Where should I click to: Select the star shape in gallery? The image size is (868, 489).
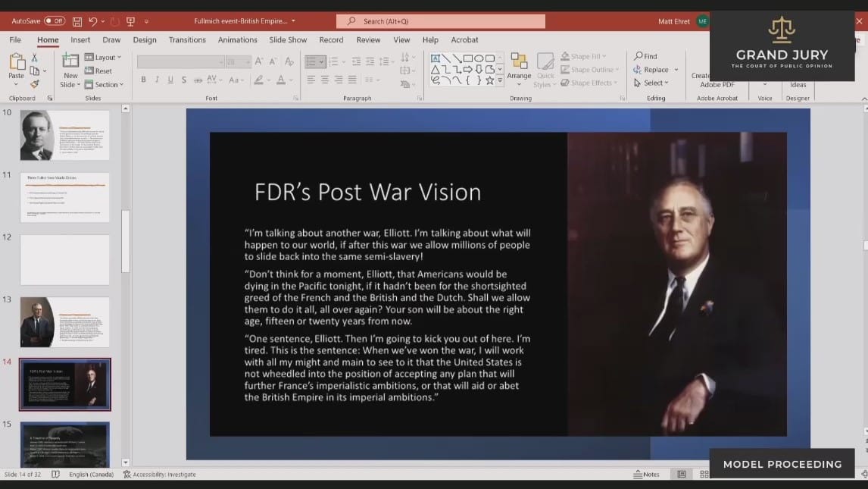point(489,80)
